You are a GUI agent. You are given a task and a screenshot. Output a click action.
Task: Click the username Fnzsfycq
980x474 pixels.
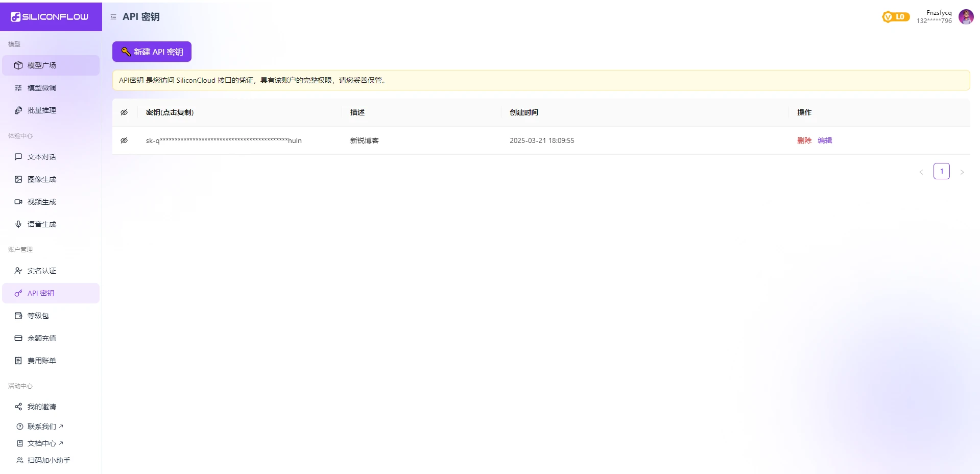tap(939, 13)
